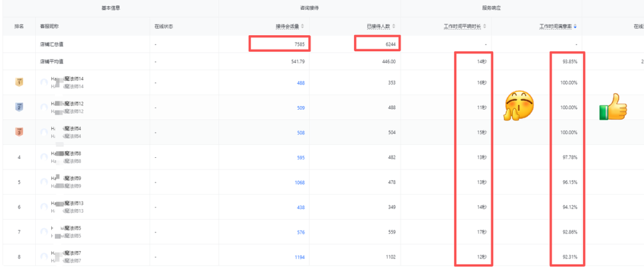Viewport: 644px width, 280px height.
Task: Click the average value 446.00
Action: (389, 61)
